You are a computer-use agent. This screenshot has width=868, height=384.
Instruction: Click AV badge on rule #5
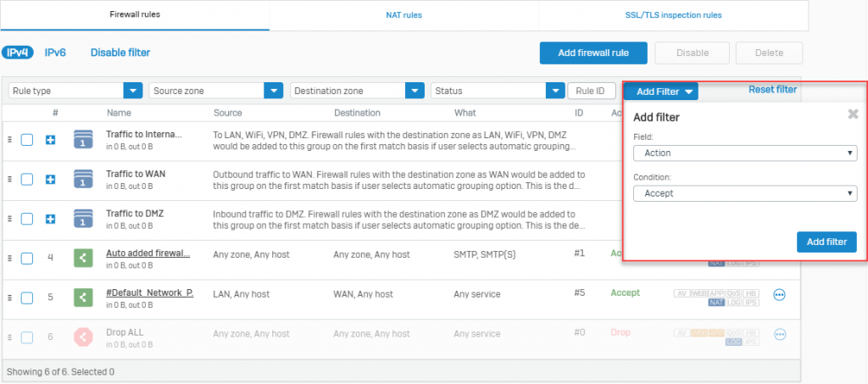click(682, 293)
